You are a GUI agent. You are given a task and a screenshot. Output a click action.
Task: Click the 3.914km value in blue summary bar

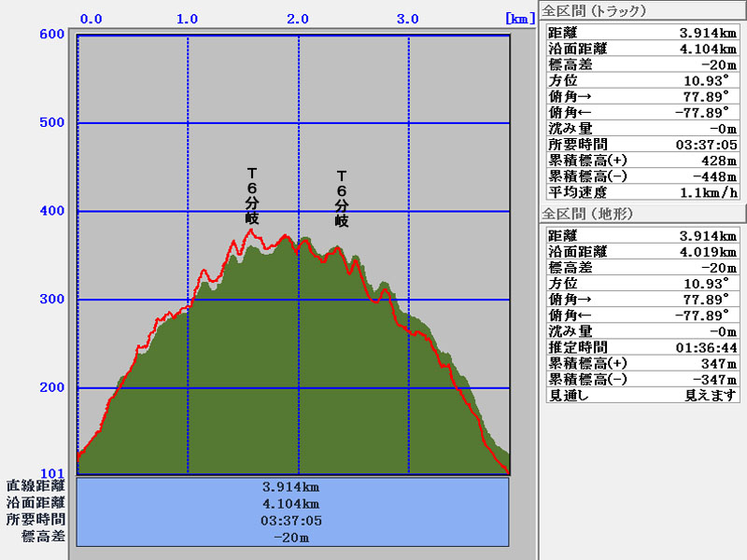pos(292,486)
